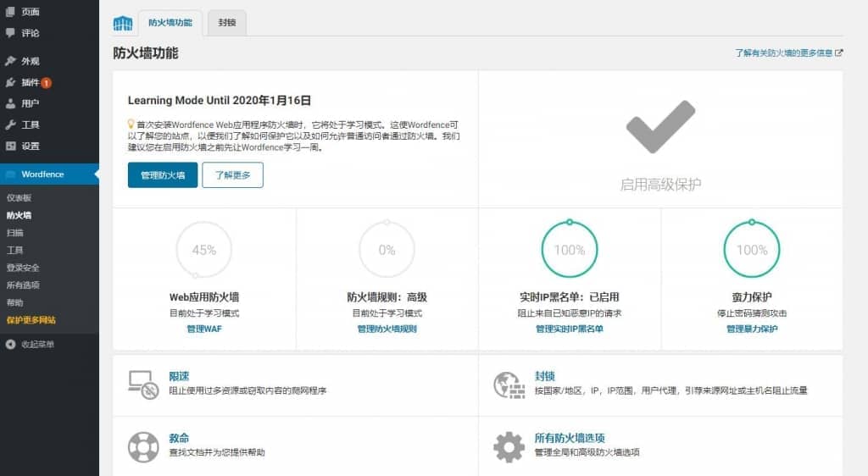The image size is (868, 476).
Task: Open Settings (设置) in the sidebar
Action: coord(31,146)
